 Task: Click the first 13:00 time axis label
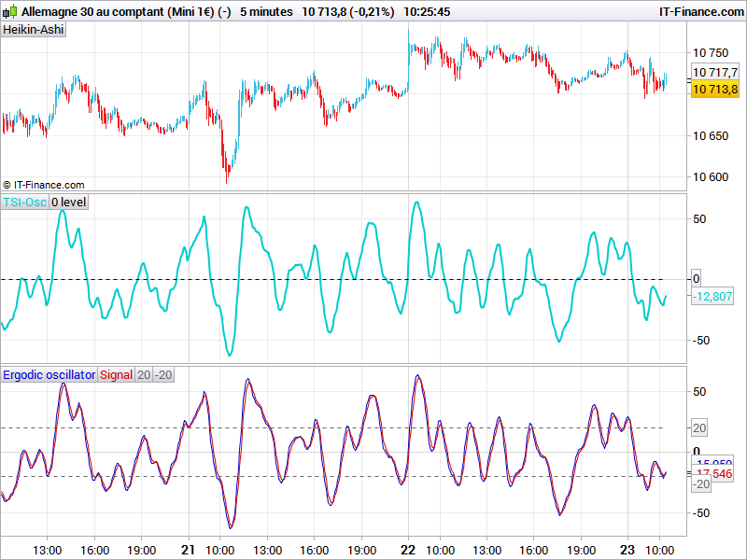(48, 551)
